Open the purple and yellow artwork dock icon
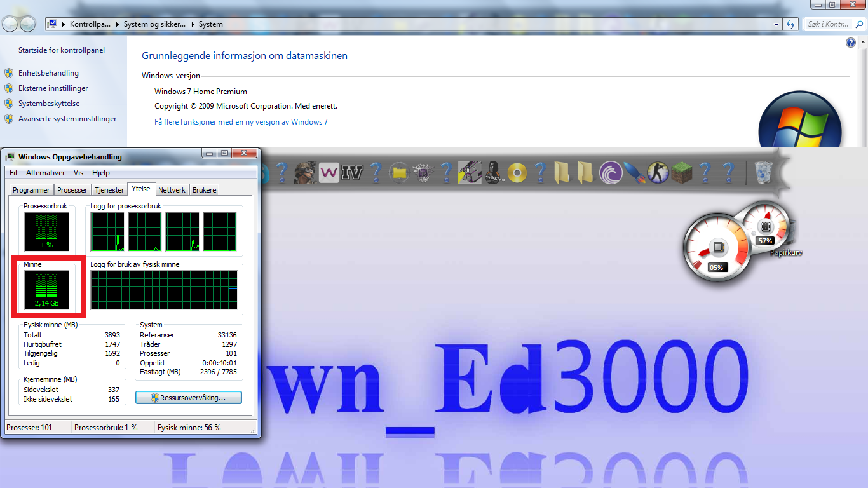868x488 pixels. [470, 172]
